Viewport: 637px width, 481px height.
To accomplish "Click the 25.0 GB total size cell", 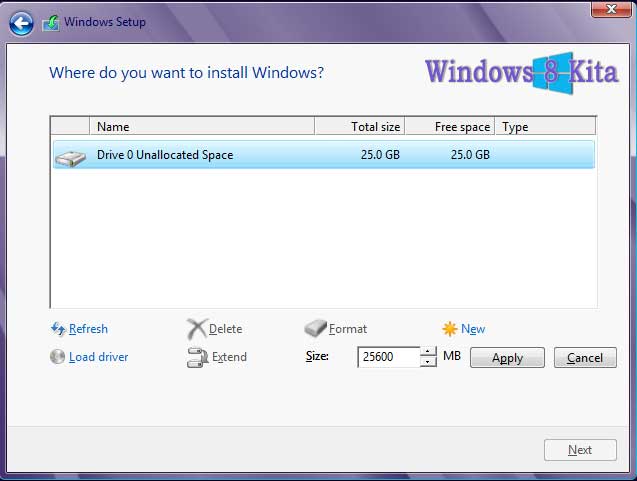I will click(x=380, y=154).
